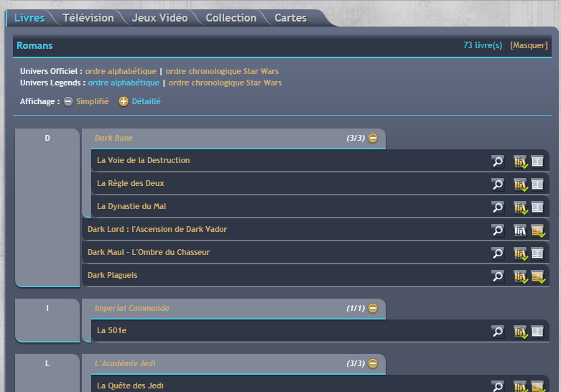Click the 73 livre(s) counter
This screenshot has height=392, width=561.
(x=483, y=45)
